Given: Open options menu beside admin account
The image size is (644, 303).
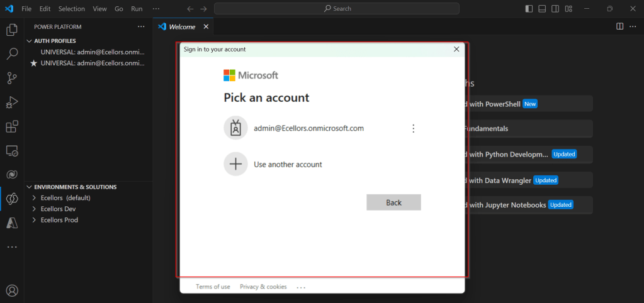Looking at the screenshot, I should [x=413, y=128].
